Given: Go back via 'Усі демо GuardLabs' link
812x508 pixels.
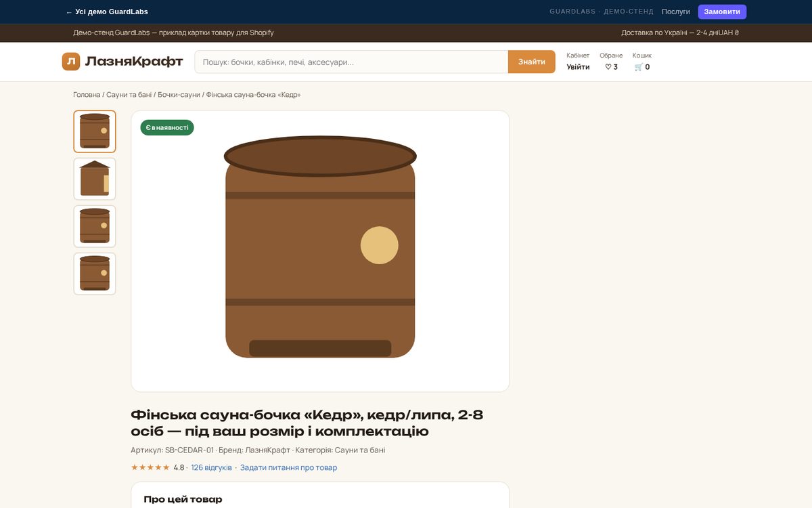Looking at the screenshot, I should (x=107, y=12).
